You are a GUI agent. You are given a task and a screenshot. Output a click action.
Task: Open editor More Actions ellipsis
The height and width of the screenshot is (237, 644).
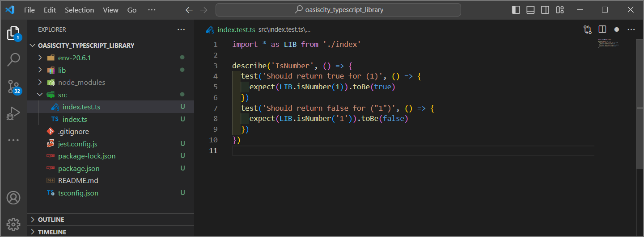coord(631,29)
